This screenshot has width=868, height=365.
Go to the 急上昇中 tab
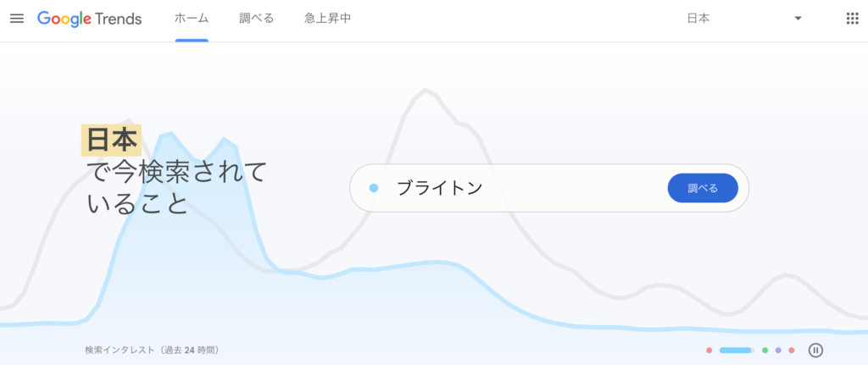(x=327, y=19)
